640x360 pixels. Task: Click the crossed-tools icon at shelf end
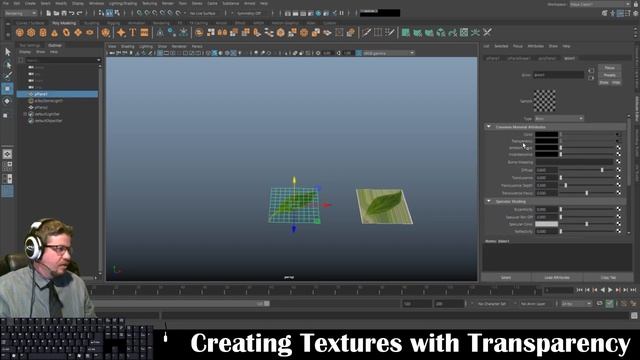pos(487,32)
